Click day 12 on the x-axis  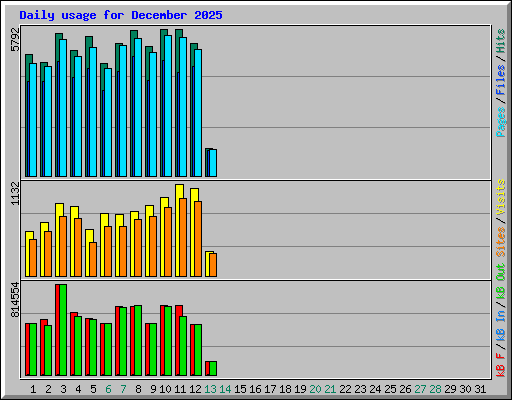coord(195,389)
